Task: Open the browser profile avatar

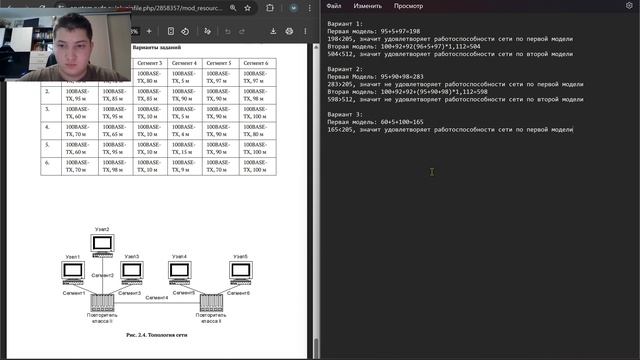Action: tap(293, 8)
